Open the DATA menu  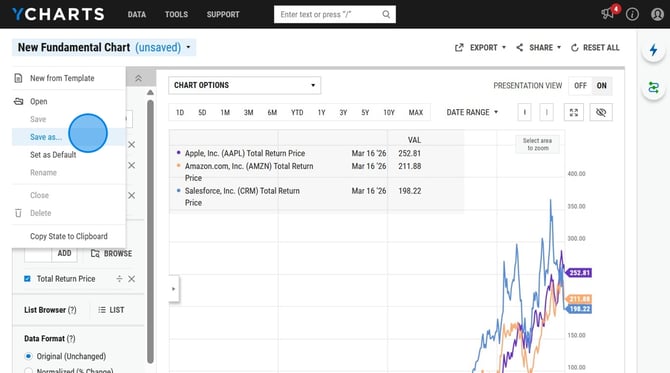coord(137,14)
